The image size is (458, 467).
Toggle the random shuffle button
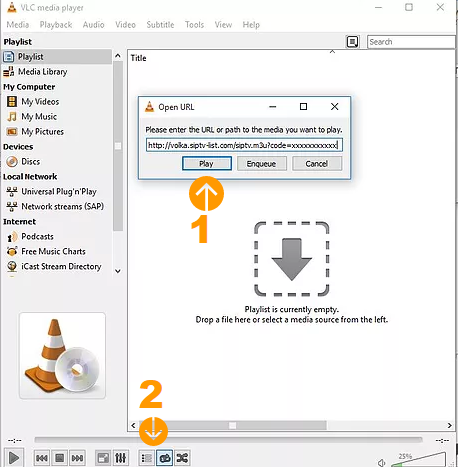[x=182, y=458]
